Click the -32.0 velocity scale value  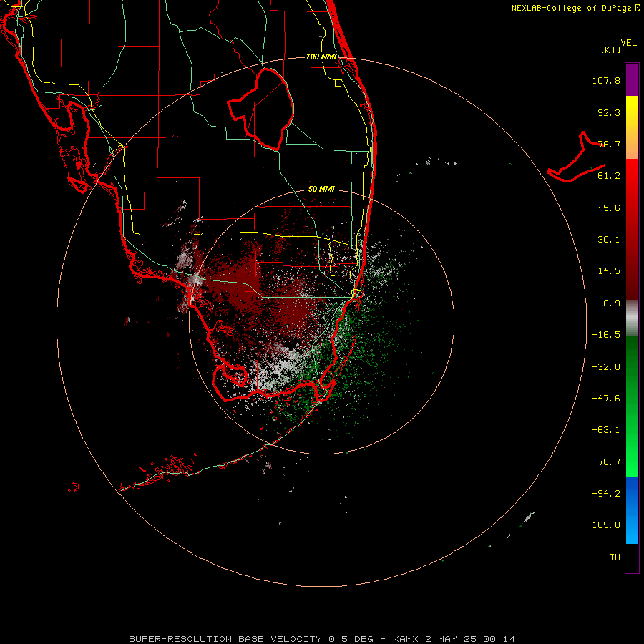606,367
